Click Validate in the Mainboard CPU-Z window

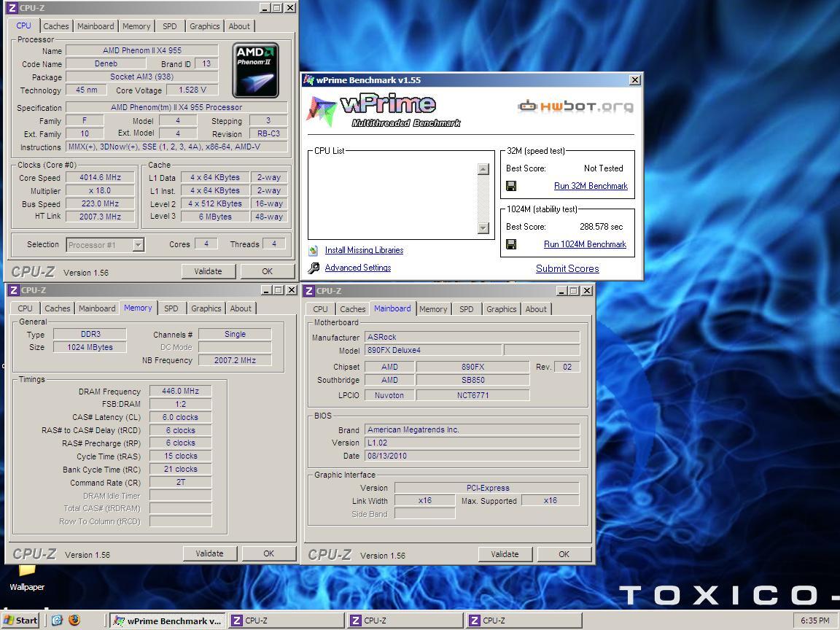[x=505, y=554]
